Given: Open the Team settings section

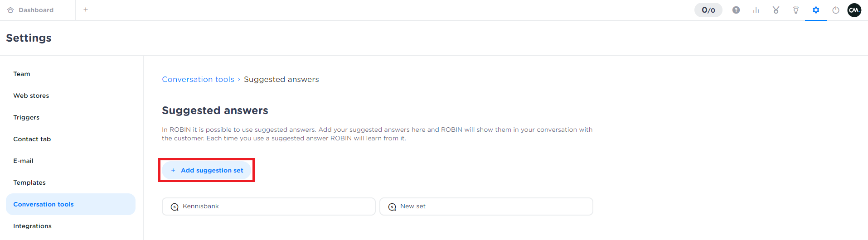Looking at the screenshot, I should point(22,74).
